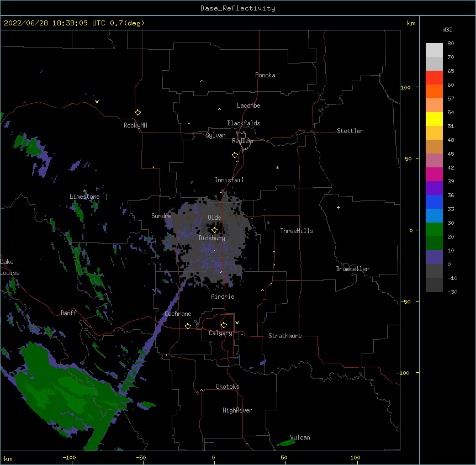Select the magenta 39-42 dBZ swatch
This screenshot has width=476, height=465.
pos(434,174)
